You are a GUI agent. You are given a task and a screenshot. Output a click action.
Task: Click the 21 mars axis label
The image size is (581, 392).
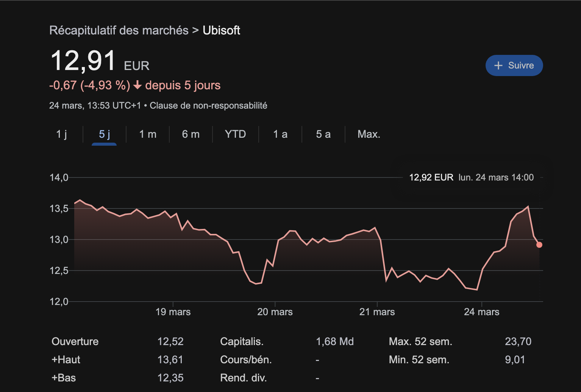[377, 312]
